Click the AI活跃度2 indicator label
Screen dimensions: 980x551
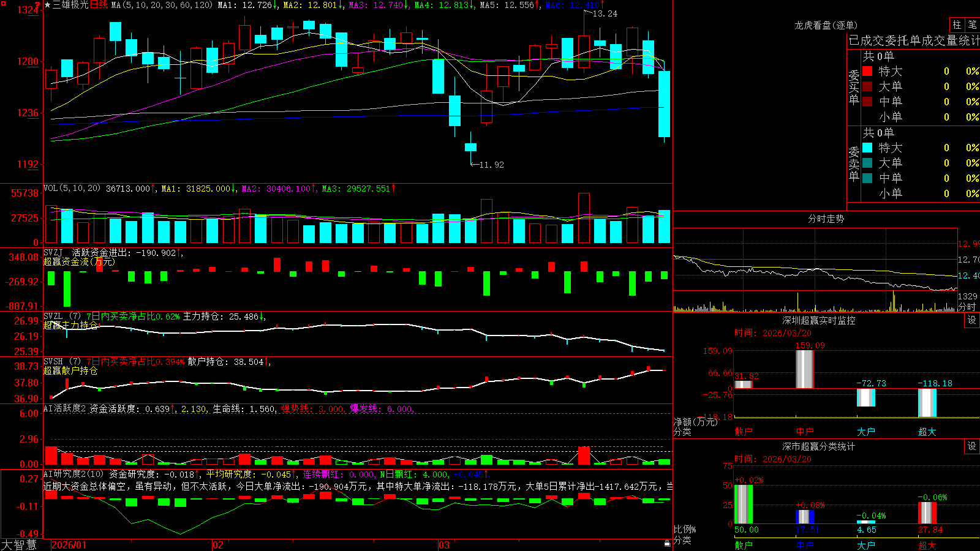point(65,408)
